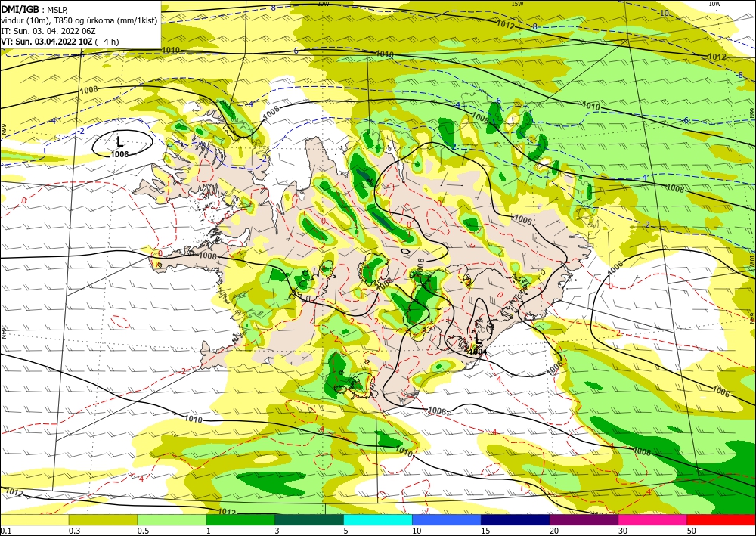
Task: Click the "10W" longitude label
Action: click(x=714, y=4)
